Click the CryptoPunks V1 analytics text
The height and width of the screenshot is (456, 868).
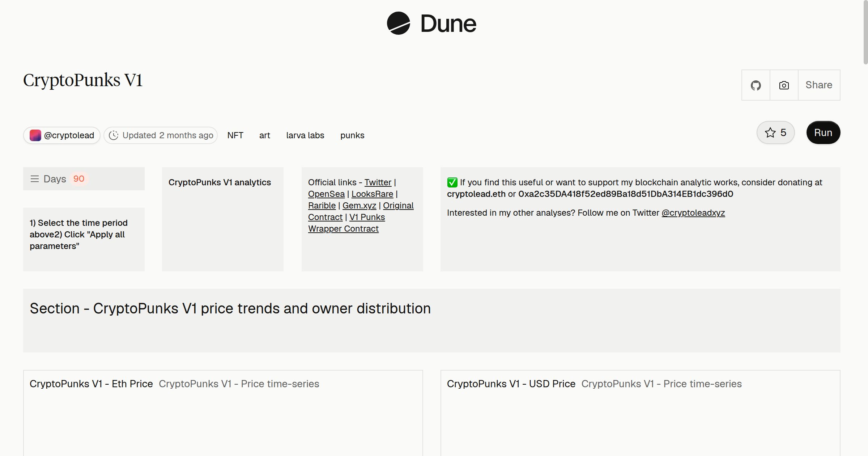pyautogui.click(x=220, y=182)
